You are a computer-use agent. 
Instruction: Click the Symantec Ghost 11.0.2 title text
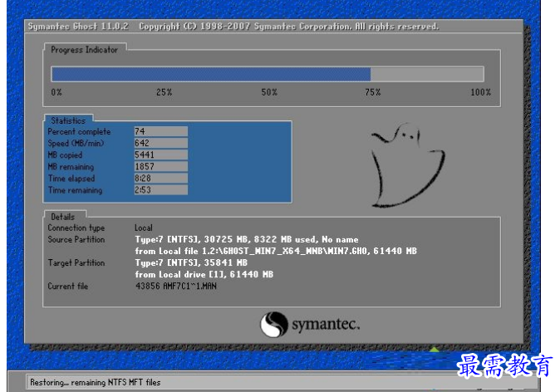[x=78, y=27]
